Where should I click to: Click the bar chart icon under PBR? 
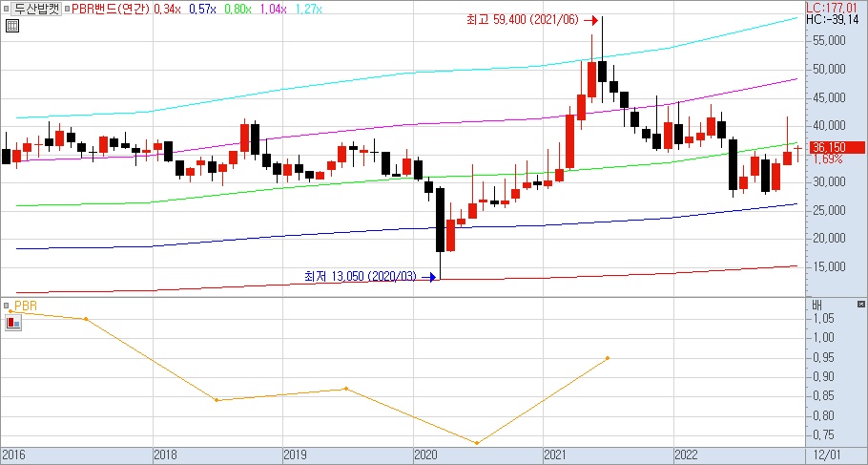point(13,323)
